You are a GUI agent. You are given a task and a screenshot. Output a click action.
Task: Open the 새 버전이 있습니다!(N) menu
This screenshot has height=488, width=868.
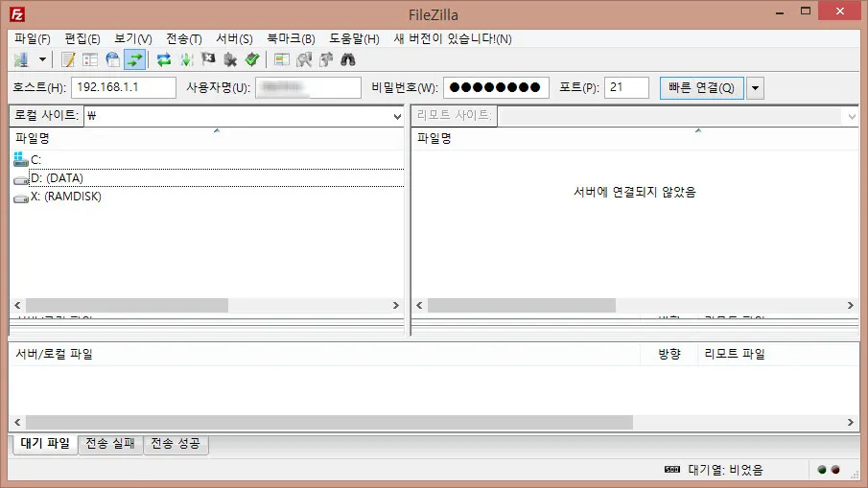coord(453,38)
